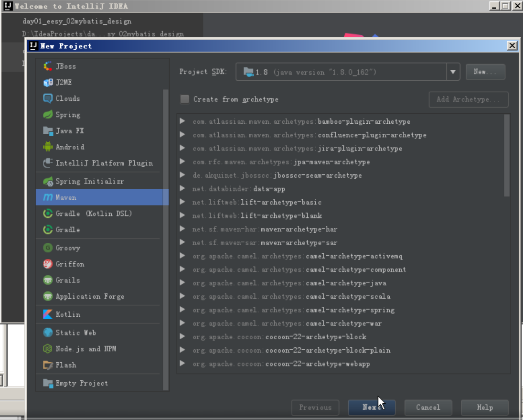Maximize the Welcome to IntelliJ IDEA window

pos(505,6)
